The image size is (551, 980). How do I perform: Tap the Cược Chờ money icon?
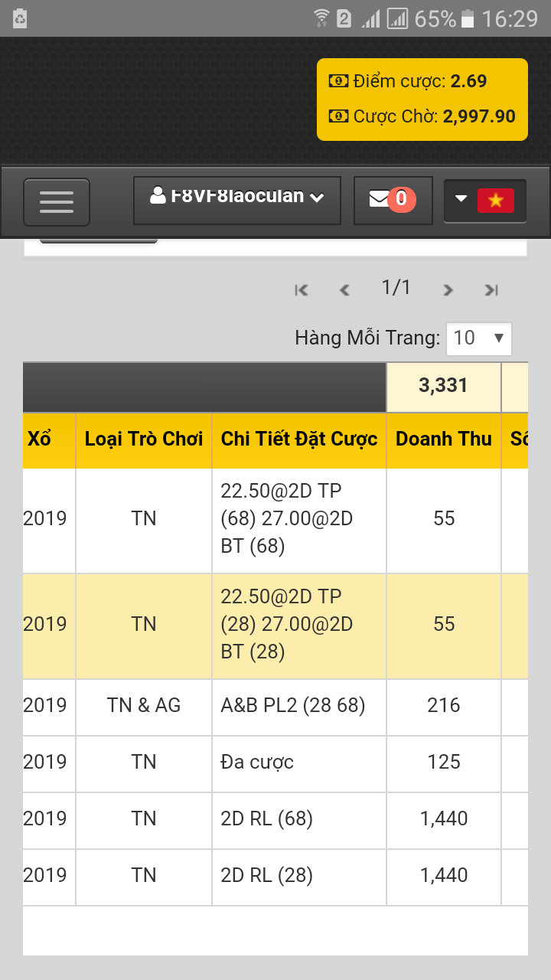(338, 116)
